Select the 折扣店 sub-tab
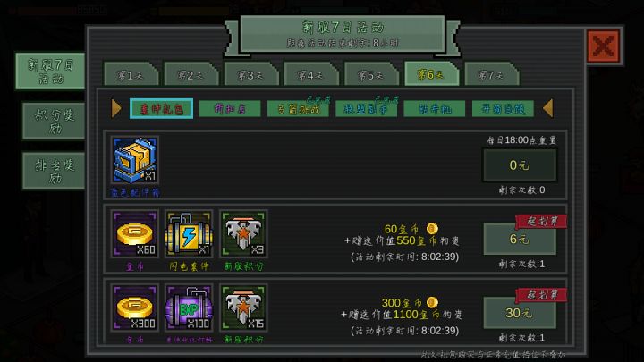 tap(230, 109)
